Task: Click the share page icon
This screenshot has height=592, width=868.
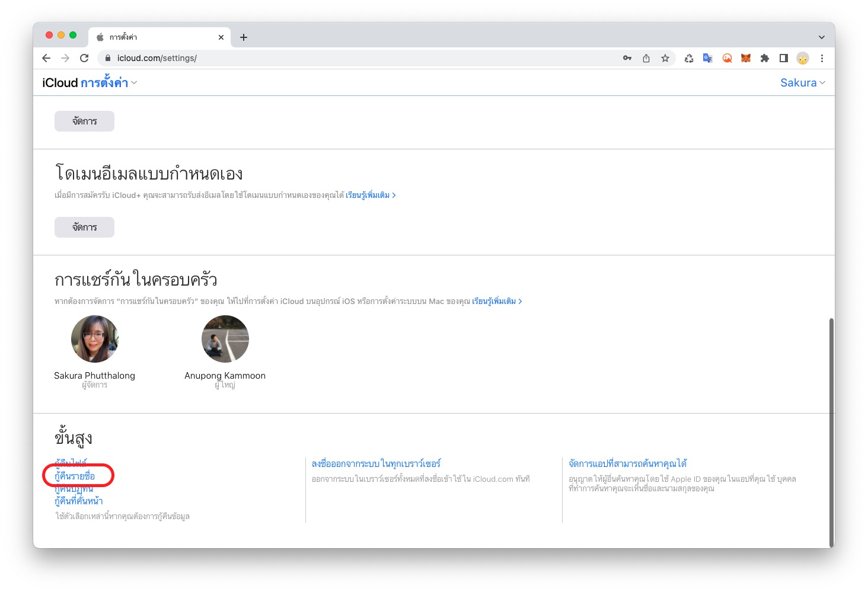Action: pos(646,58)
